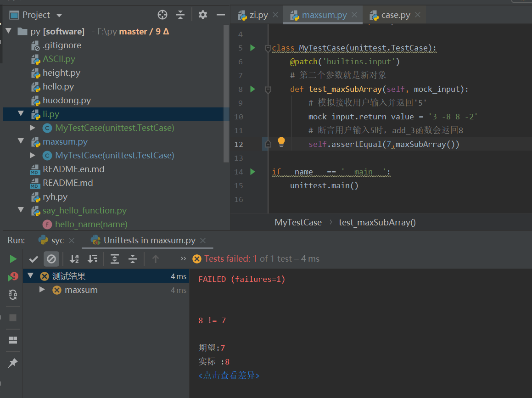The image size is (532, 398).
Task: Open height.py in project tree
Action: (62, 73)
